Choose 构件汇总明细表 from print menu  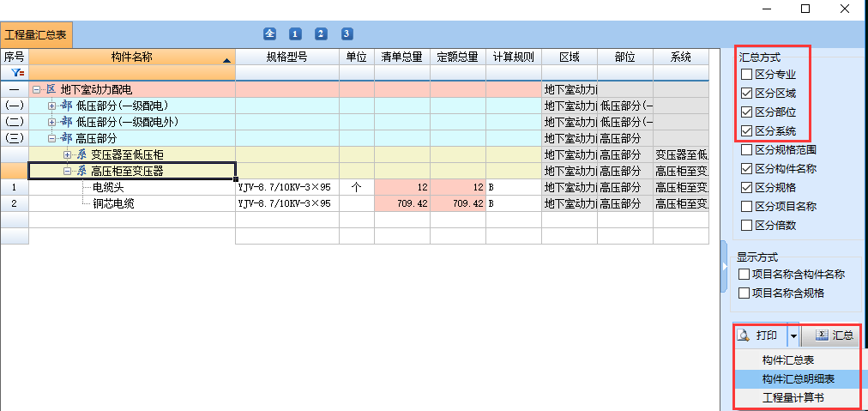(798, 379)
